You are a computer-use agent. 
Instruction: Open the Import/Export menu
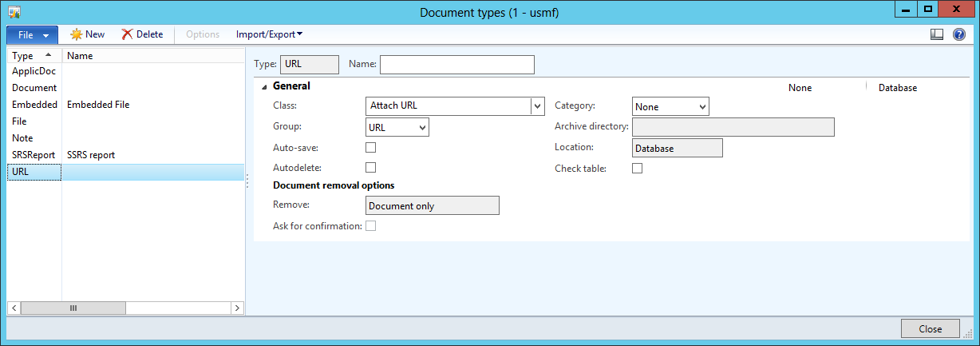(269, 34)
